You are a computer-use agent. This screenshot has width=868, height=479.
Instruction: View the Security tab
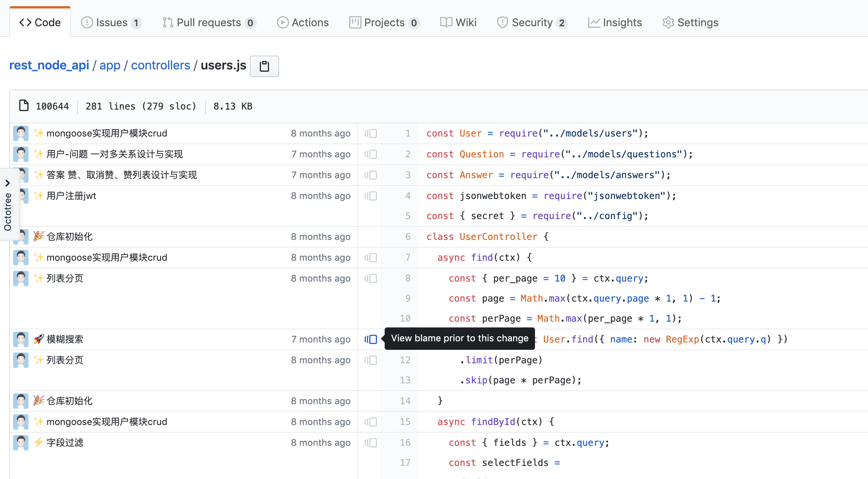click(532, 22)
